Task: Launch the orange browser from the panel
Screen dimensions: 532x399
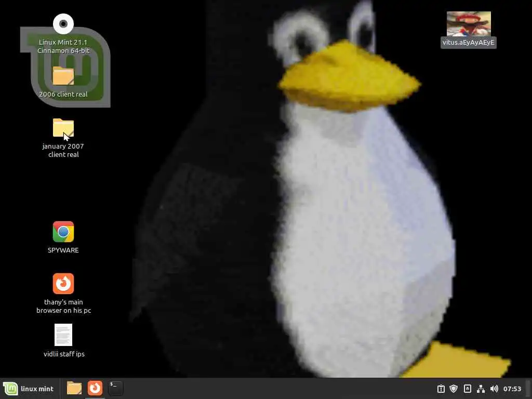Action: coord(95,388)
